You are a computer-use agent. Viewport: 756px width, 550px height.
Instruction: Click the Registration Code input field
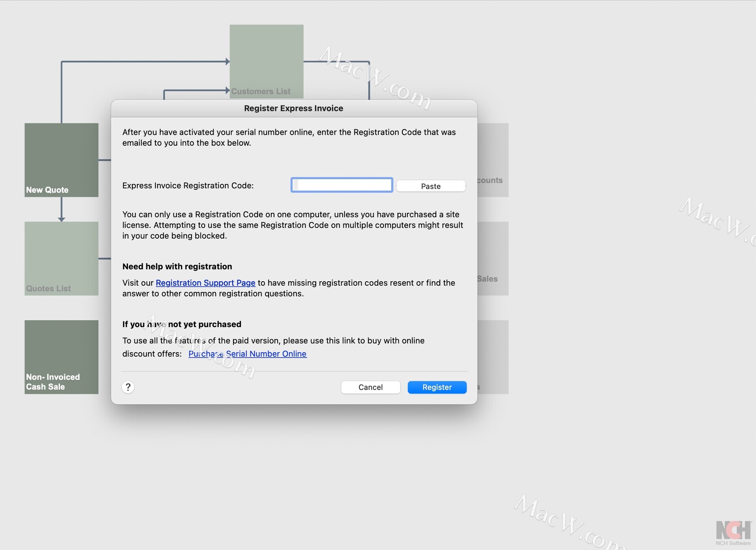coord(342,185)
